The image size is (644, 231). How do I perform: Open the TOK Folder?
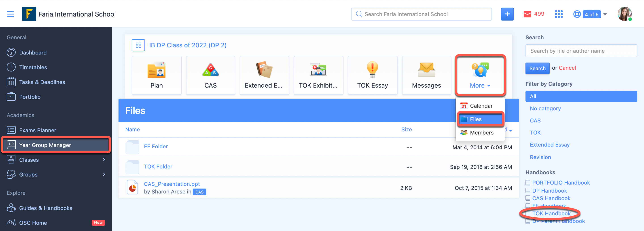click(158, 166)
